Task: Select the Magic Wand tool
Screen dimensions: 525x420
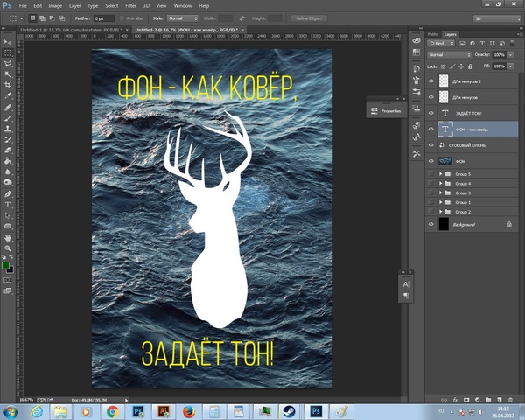Action: [8, 74]
